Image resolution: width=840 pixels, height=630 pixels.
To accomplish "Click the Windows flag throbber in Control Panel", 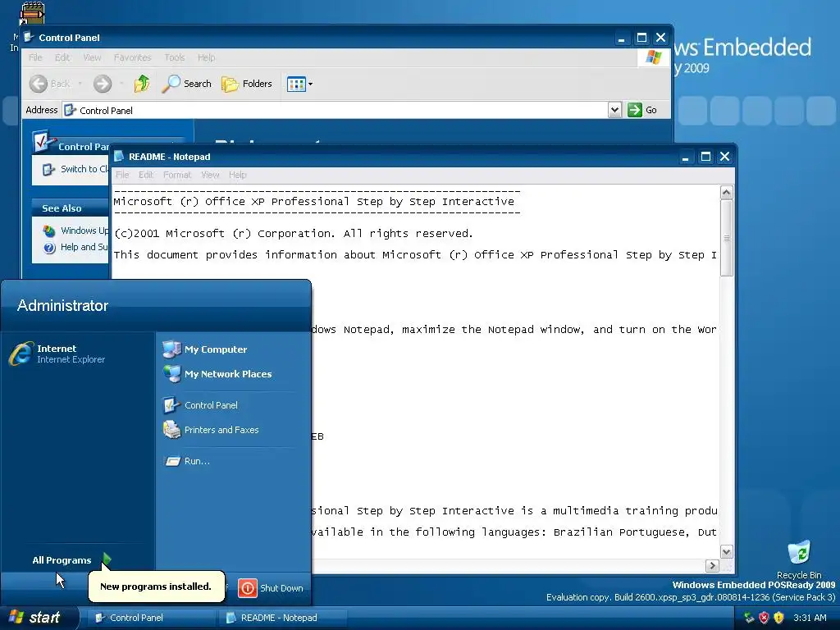I will [x=653, y=57].
